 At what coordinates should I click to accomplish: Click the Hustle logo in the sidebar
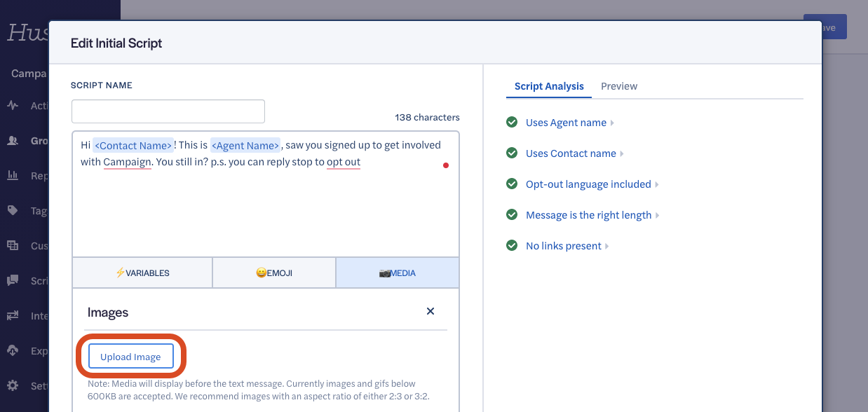27,32
